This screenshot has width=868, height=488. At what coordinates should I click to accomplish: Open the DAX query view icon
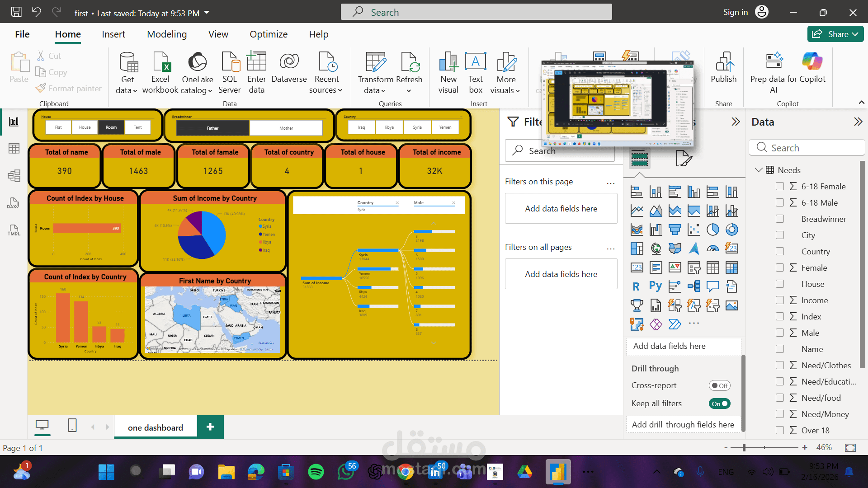[14, 203]
